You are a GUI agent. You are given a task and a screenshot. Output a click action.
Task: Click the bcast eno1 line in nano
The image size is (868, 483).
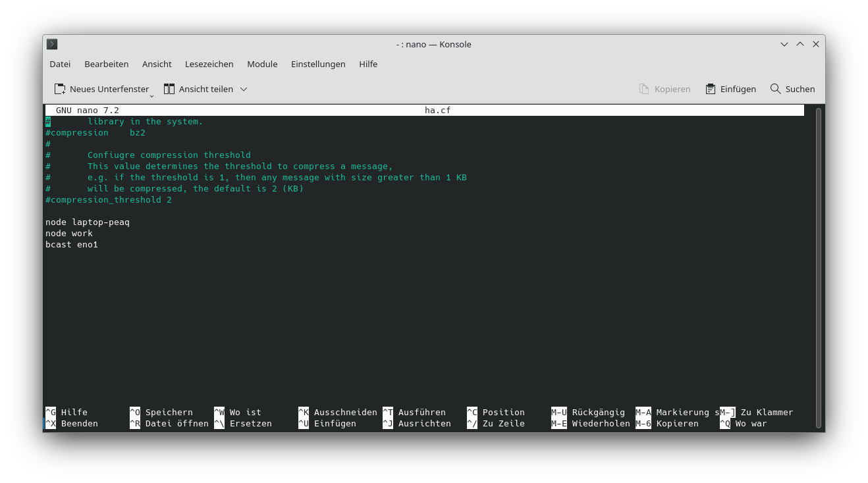coord(71,244)
